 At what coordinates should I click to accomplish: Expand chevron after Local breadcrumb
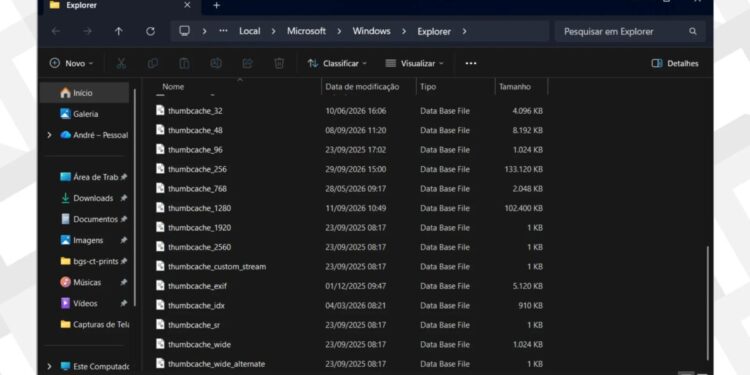[x=274, y=31]
